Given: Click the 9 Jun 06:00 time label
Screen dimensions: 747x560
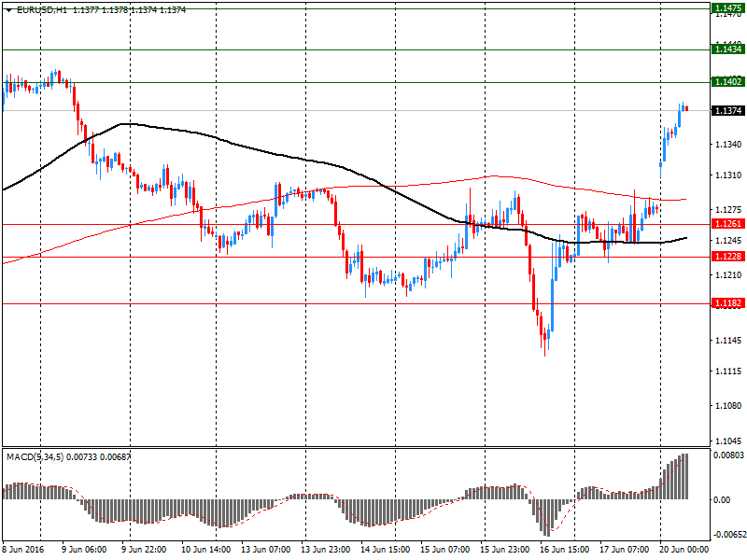Looking at the screenshot, I should coord(84,550).
